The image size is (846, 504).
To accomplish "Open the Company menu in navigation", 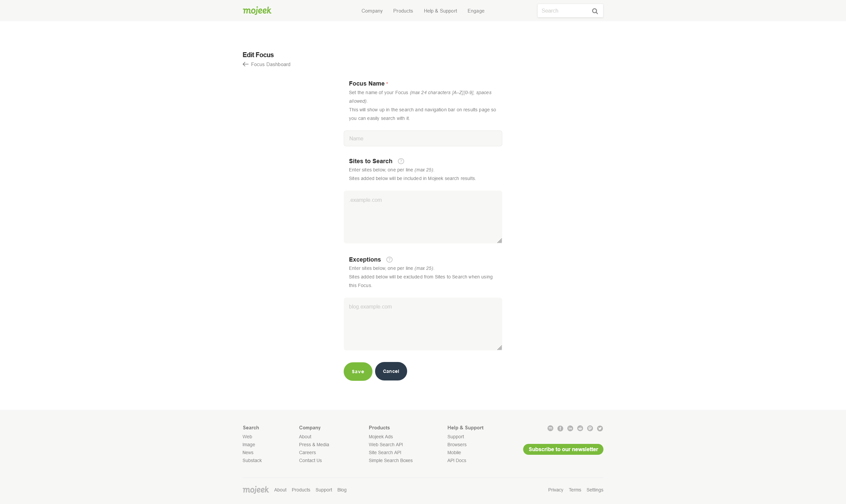I will coord(372,11).
